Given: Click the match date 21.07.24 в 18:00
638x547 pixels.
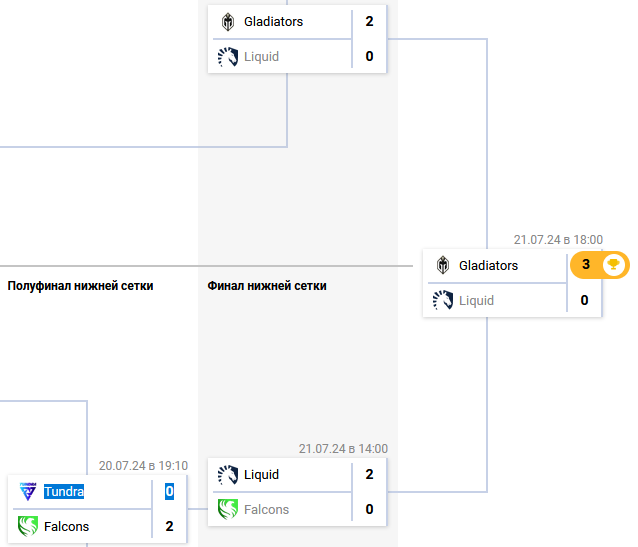Looking at the screenshot, I should (558, 240).
